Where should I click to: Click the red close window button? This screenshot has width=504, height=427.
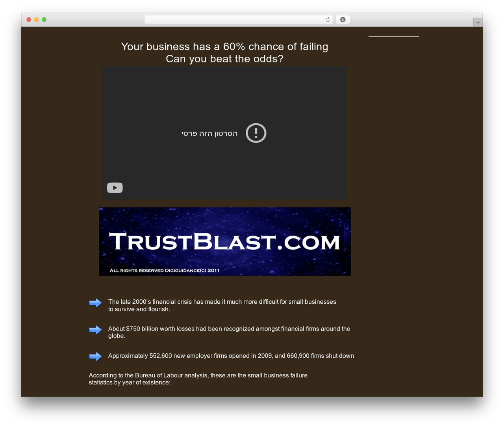pyautogui.click(x=29, y=20)
